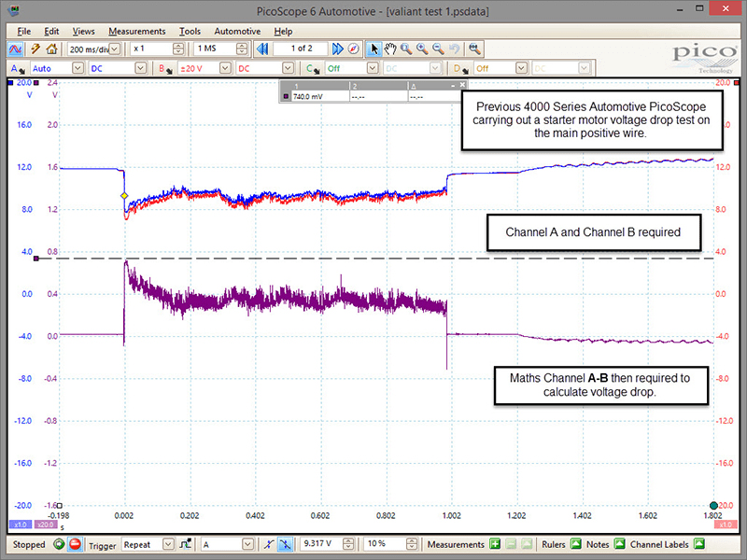Select the hand pan tool
Viewport: 747px width, 560px height.
(x=390, y=49)
